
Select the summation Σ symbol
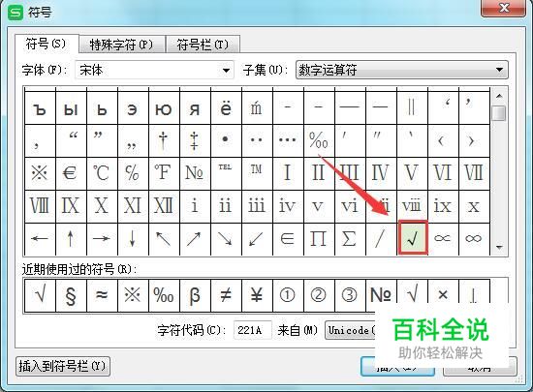click(350, 239)
